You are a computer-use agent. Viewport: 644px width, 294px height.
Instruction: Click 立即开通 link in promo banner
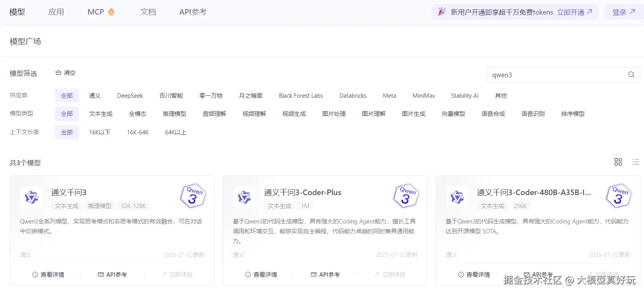[x=575, y=12]
